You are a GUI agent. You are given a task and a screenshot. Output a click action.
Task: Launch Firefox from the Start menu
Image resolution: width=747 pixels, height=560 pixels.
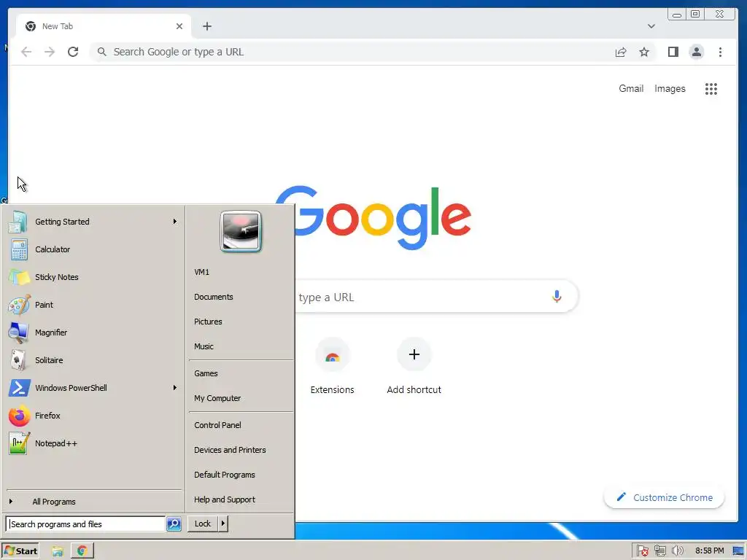click(94, 416)
